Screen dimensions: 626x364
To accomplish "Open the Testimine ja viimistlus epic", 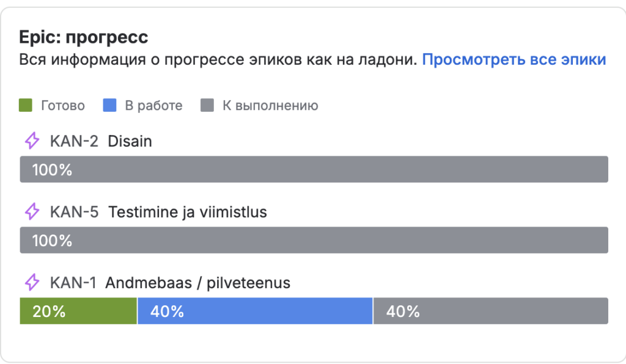I will tap(188, 212).
